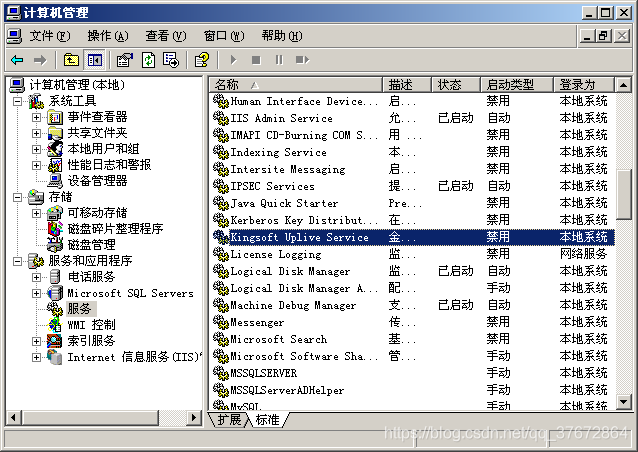This screenshot has height=452, width=638.
Task: Switch to the 标准 tab
Action: point(268,419)
